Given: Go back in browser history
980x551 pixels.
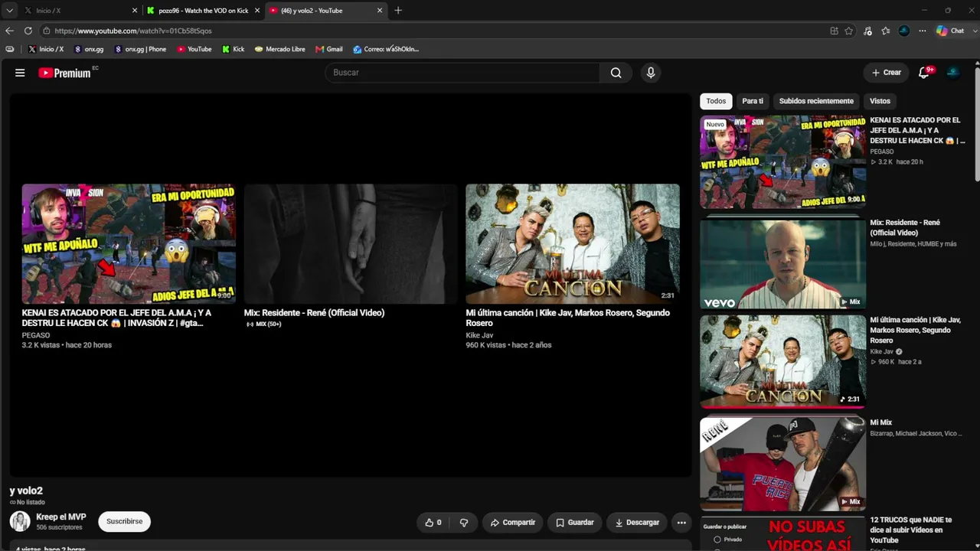Looking at the screenshot, I should [x=9, y=31].
